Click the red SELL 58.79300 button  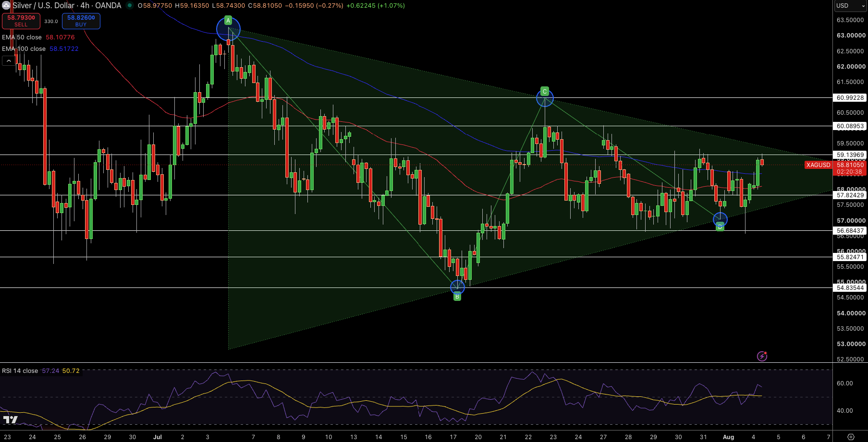click(21, 21)
